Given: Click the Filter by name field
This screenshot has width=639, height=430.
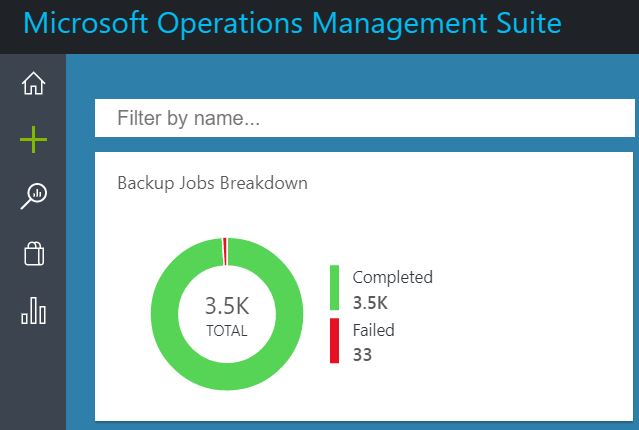Looking at the screenshot, I should pyautogui.click(x=365, y=118).
